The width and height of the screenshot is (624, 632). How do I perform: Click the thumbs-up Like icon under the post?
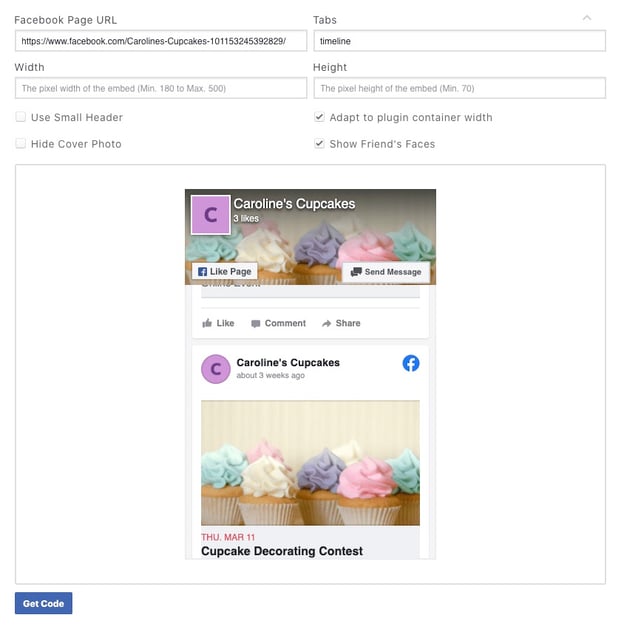tap(207, 323)
